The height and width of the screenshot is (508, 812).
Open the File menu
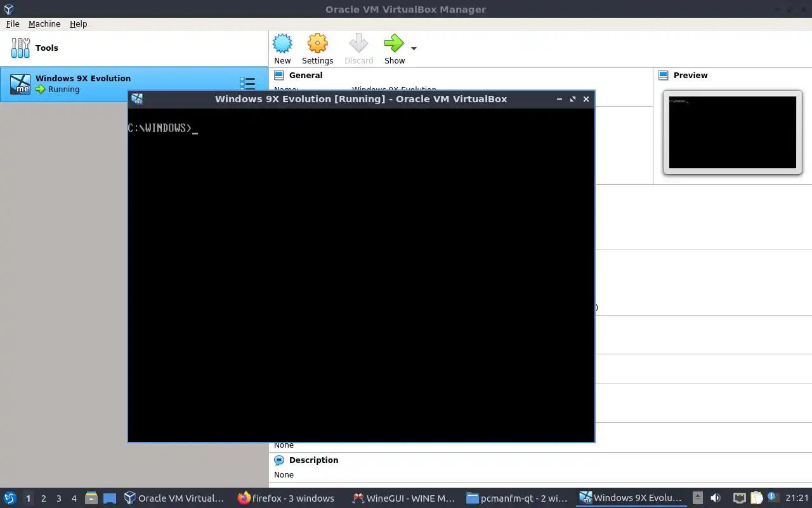coord(13,23)
